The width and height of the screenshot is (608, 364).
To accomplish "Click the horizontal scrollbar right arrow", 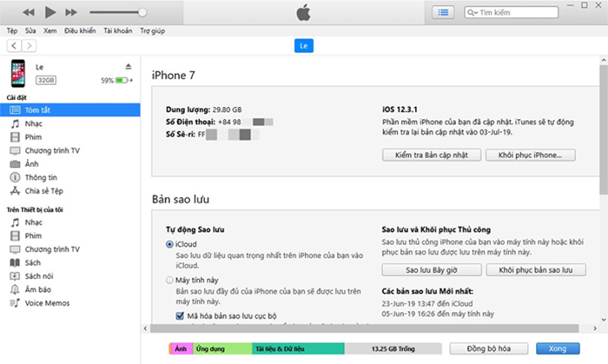I will pos(595,328).
